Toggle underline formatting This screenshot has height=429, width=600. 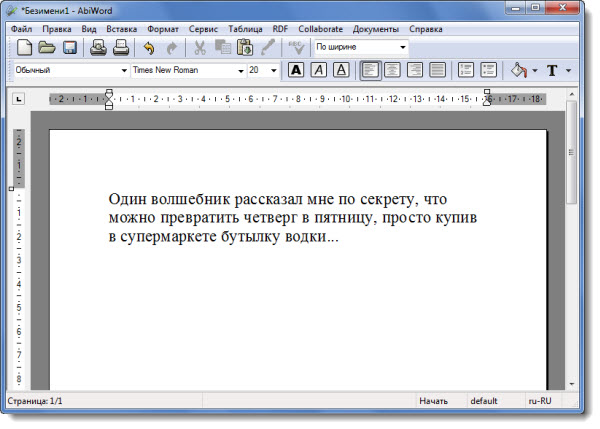pos(341,70)
